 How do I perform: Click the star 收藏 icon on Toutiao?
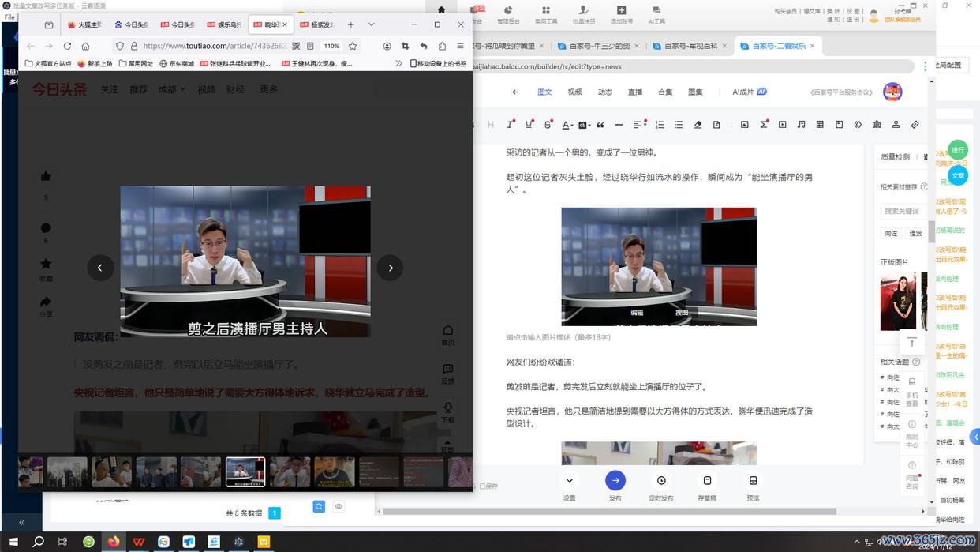[x=46, y=264]
